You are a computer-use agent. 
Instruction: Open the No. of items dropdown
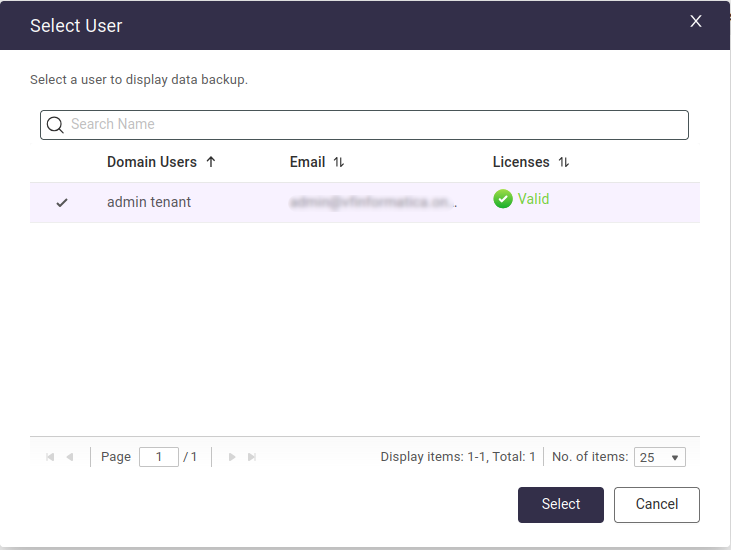point(659,457)
